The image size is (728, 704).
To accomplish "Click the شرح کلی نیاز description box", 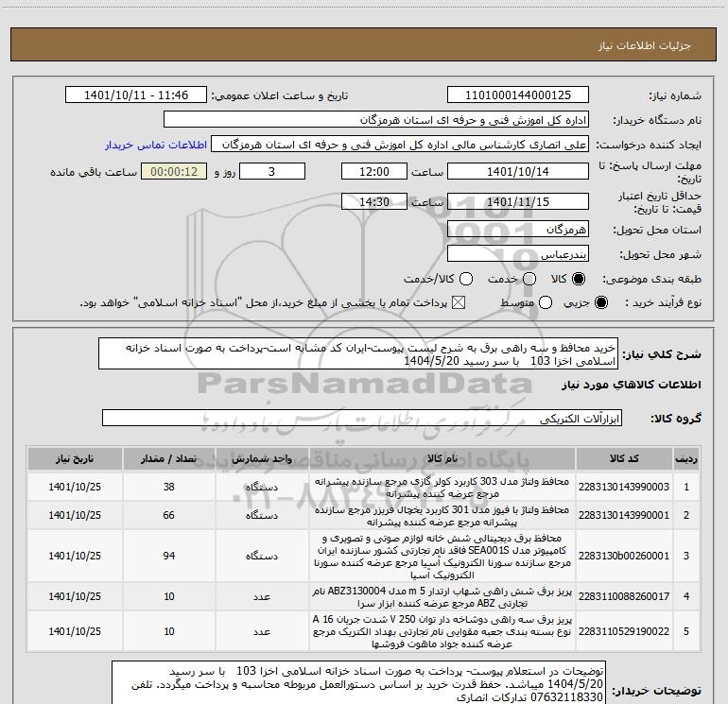I will pyautogui.click(x=358, y=354).
